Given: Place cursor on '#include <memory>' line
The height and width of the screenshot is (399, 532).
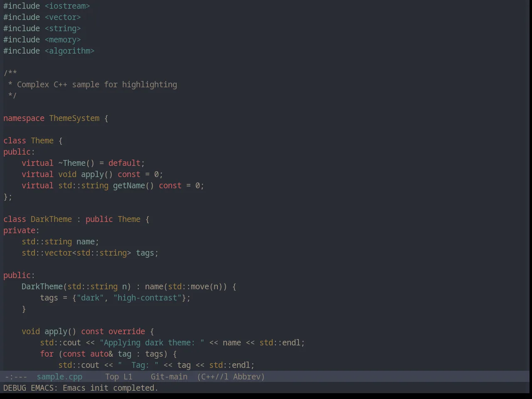Looking at the screenshot, I should coord(42,39).
